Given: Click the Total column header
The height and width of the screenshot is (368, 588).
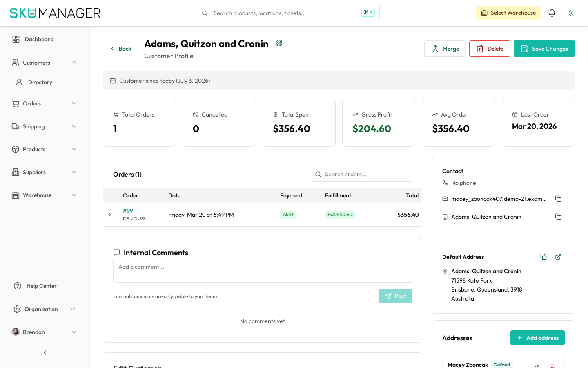Looking at the screenshot, I should [412, 195].
